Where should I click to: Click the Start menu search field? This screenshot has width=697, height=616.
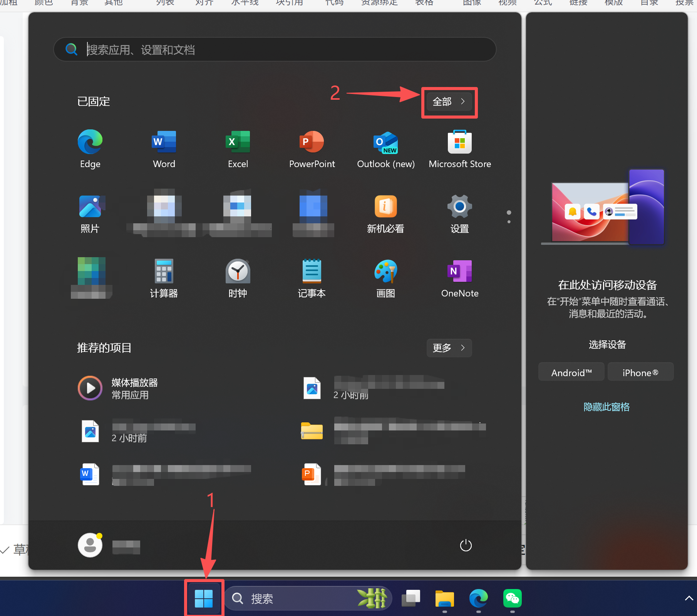click(x=275, y=49)
